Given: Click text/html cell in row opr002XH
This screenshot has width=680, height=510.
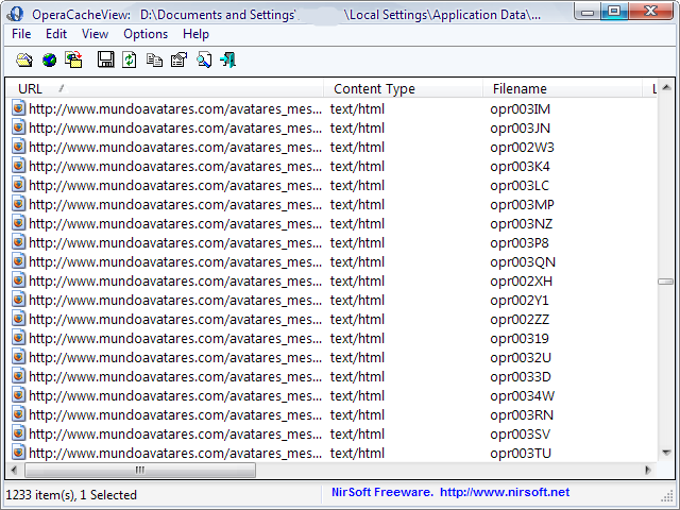Looking at the screenshot, I should [357, 280].
